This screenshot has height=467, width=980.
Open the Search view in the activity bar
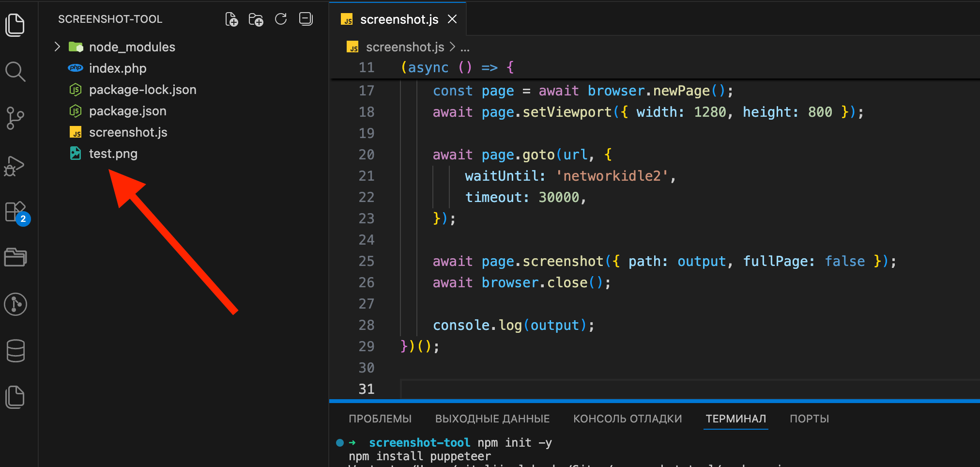15,71
